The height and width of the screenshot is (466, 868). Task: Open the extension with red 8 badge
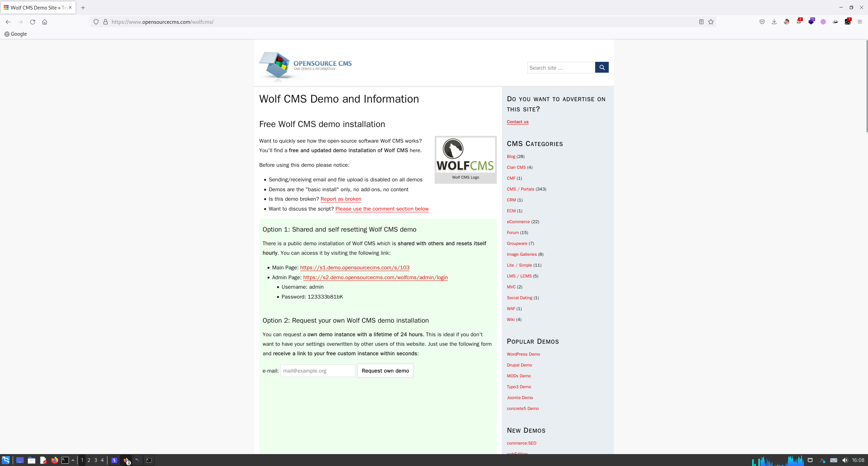pyautogui.click(x=799, y=21)
